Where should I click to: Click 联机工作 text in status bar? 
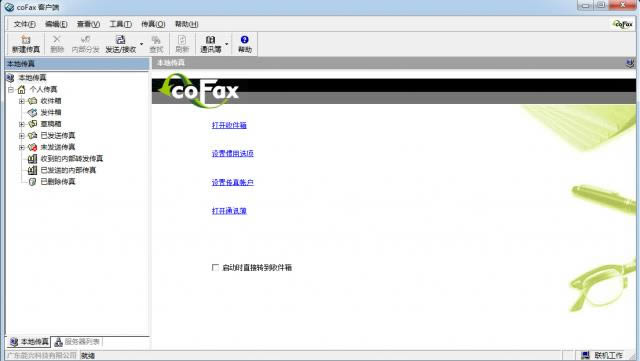coord(609,355)
